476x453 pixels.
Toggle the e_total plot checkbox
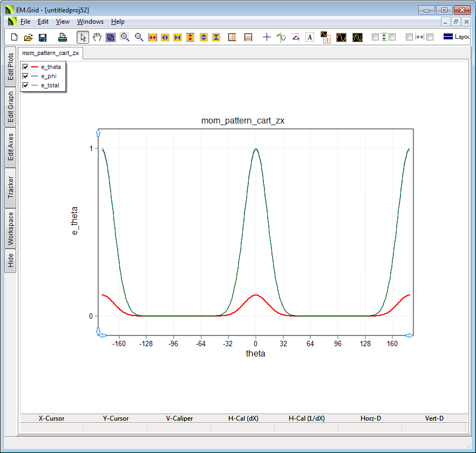(25, 85)
